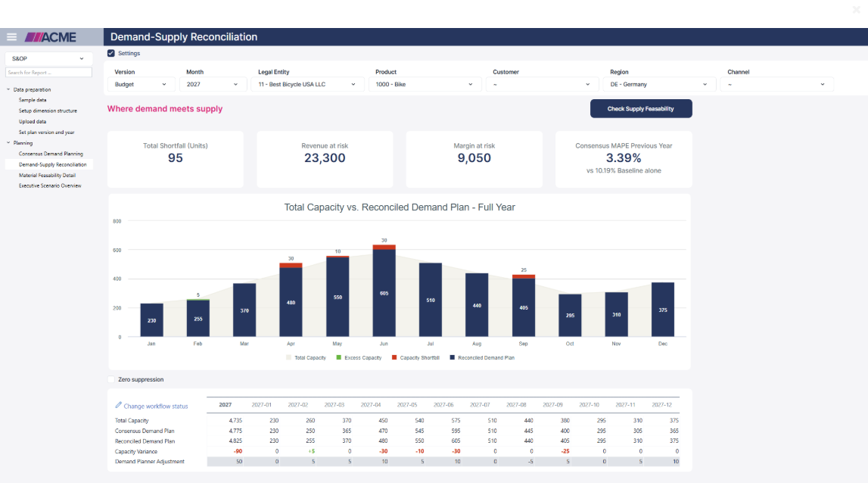Screen dimensions: 868x483
Task: Click the Demand Planner Adjustment row label
Action: pos(150,461)
